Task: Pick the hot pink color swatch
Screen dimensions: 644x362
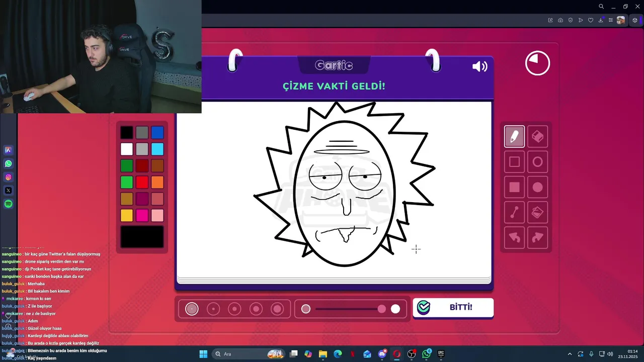Action: coord(142,216)
